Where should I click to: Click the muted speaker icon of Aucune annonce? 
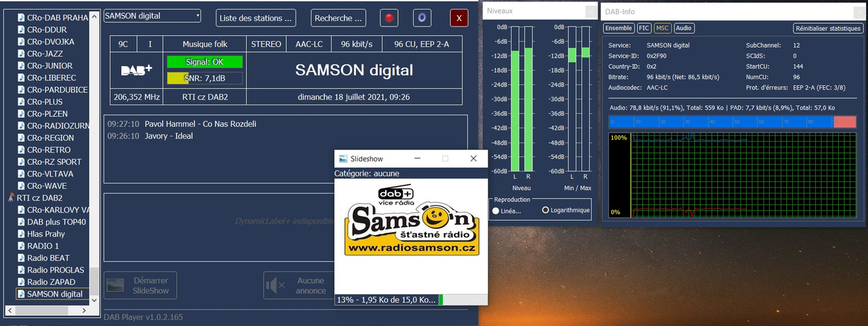(276, 286)
